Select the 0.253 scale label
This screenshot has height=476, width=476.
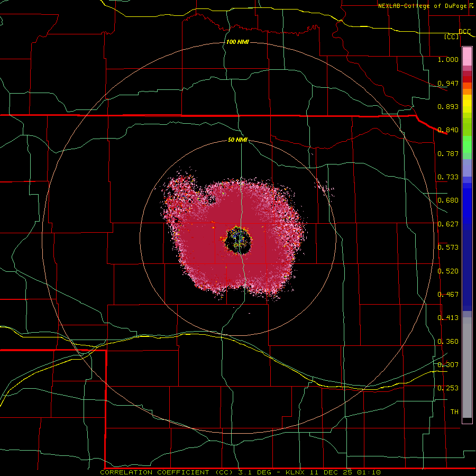click(448, 388)
